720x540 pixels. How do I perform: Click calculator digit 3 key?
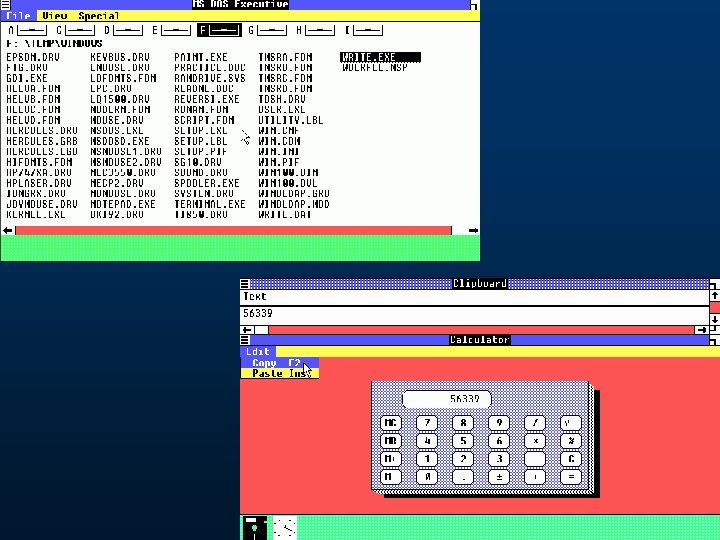coord(499,459)
